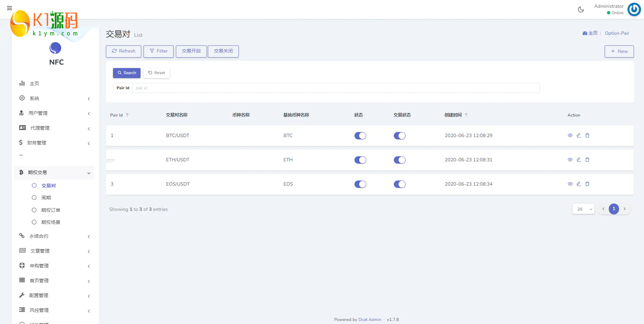Click the Refresh button
This screenshot has width=644, height=324.
(123, 51)
